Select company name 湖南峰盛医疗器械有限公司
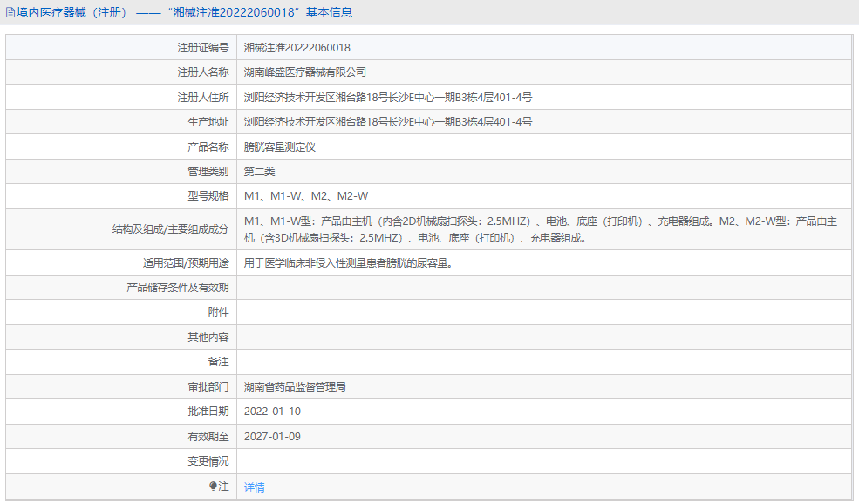 click(x=305, y=72)
